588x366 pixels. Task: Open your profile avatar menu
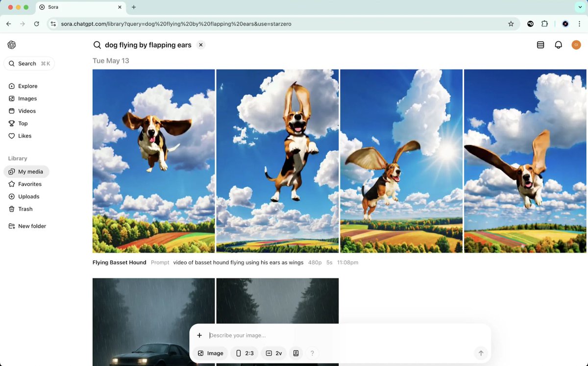point(576,45)
